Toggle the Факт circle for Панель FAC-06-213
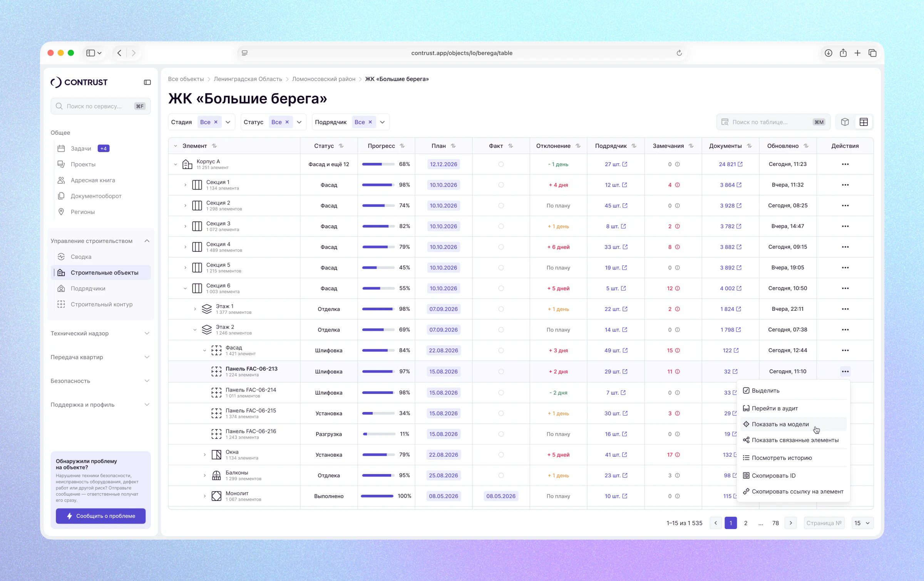Viewport: 924px width, 581px height. [501, 372]
